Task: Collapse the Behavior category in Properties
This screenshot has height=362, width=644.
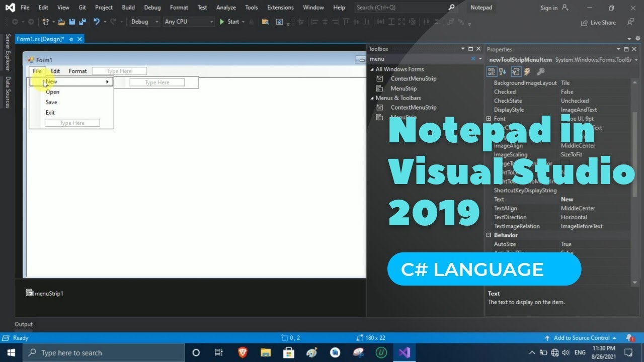Action: tap(489, 235)
